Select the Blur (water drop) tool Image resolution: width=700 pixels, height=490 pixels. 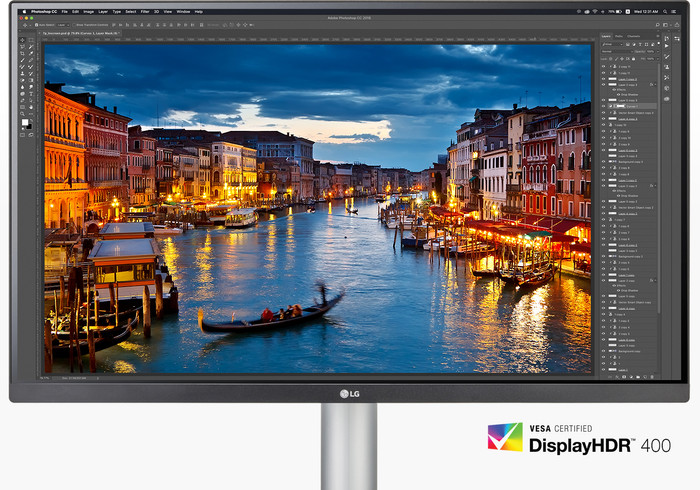coord(22,87)
